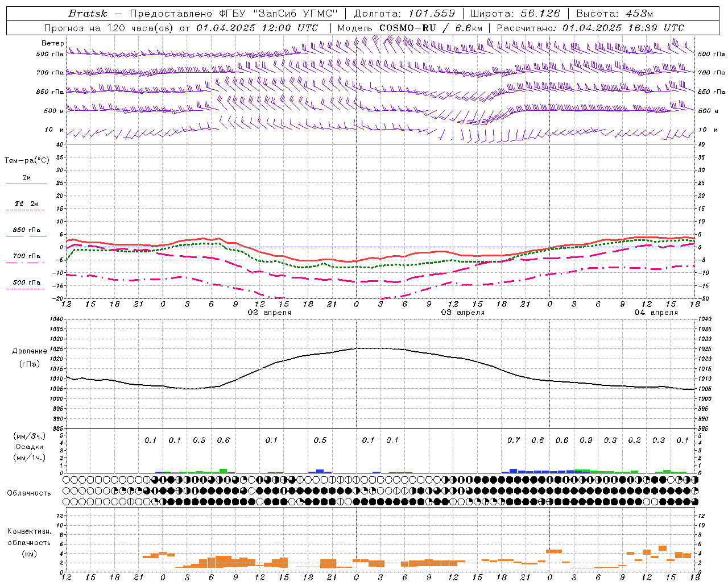Select the (мм/1ч.) precipitation unit label
Screen dimensions: 728x582
click(x=30, y=458)
